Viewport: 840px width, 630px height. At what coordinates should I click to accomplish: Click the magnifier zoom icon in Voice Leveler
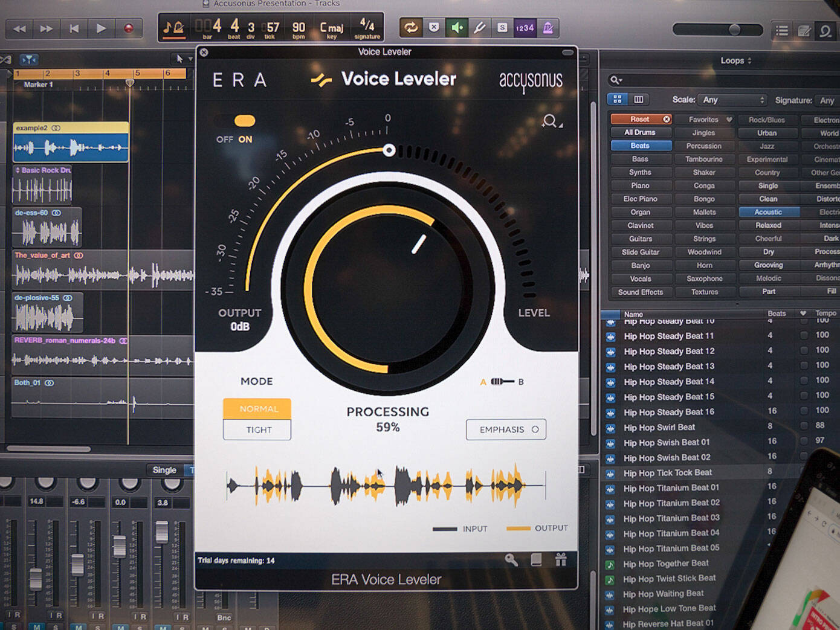(x=551, y=121)
